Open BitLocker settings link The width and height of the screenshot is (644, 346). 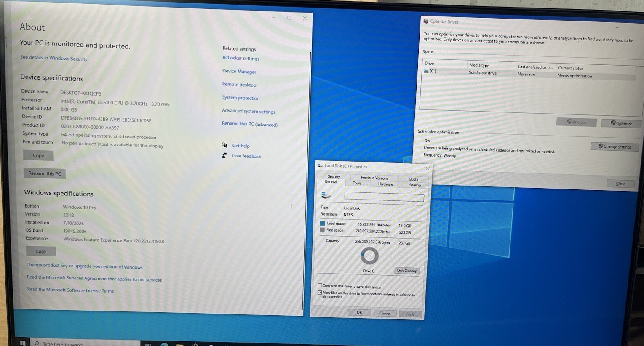[240, 58]
